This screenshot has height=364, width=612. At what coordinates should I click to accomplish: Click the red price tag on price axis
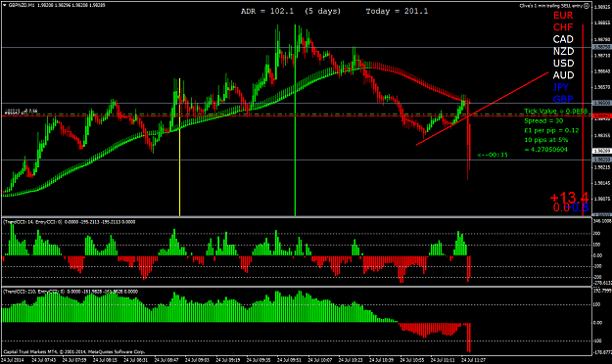click(602, 116)
